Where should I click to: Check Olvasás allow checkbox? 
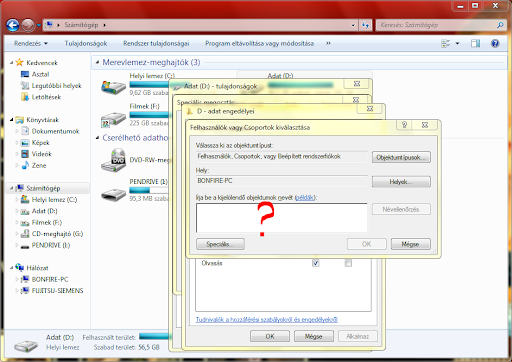[x=315, y=263]
